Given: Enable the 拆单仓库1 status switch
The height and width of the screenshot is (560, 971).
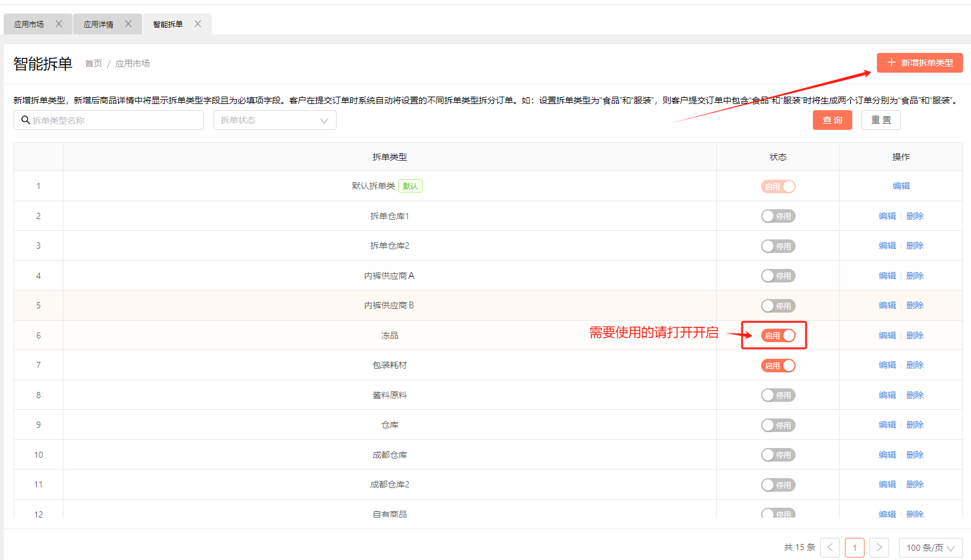Looking at the screenshot, I should pos(778,216).
